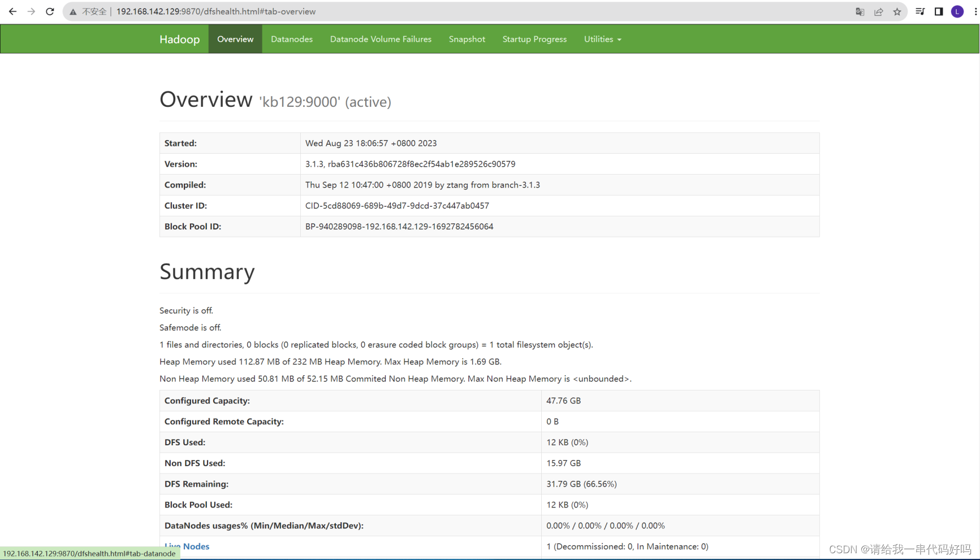The height and width of the screenshot is (560, 980).
Task: Click Block Pool ID value BP-940289098
Action: [399, 227]
